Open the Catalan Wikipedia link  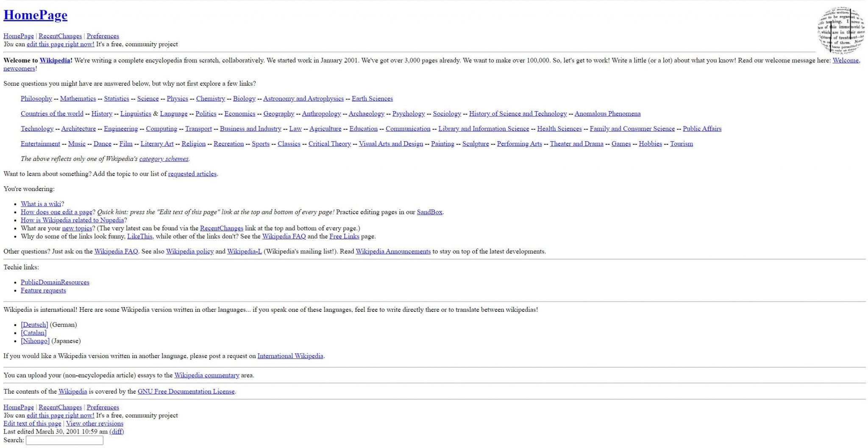[33, 333]
